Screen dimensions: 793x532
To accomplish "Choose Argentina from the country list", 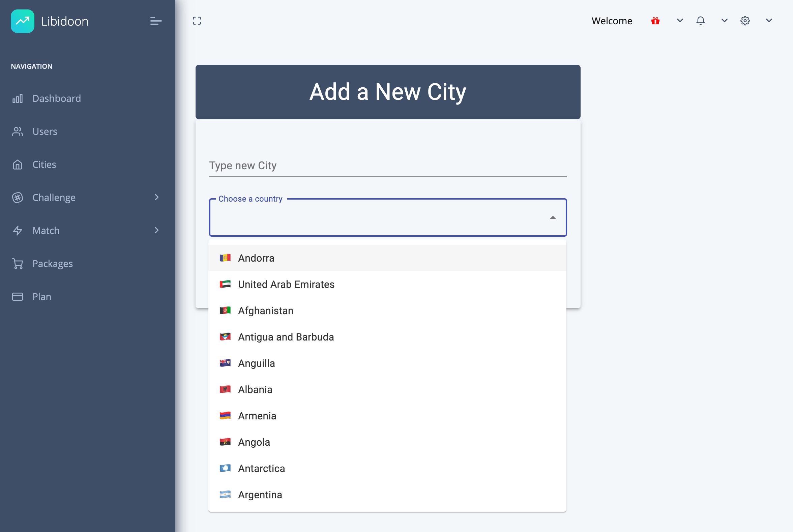I will tap(260, 495).
